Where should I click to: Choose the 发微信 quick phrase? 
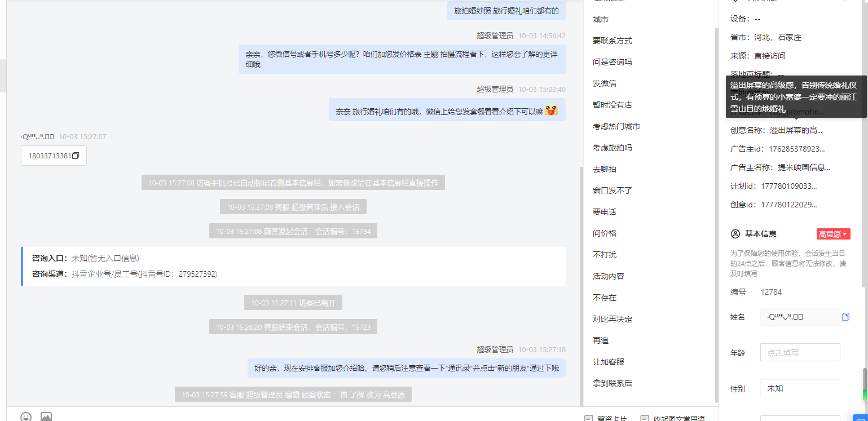point(605,83)
